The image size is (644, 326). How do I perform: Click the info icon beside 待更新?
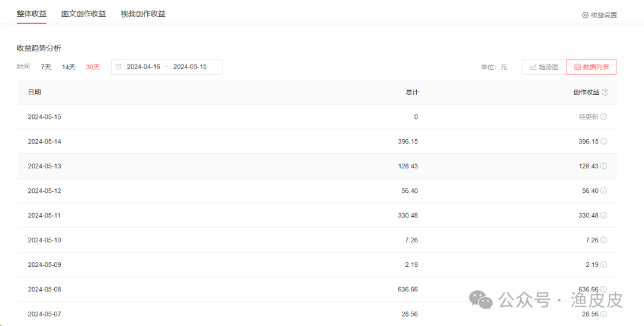click(603, 117)
